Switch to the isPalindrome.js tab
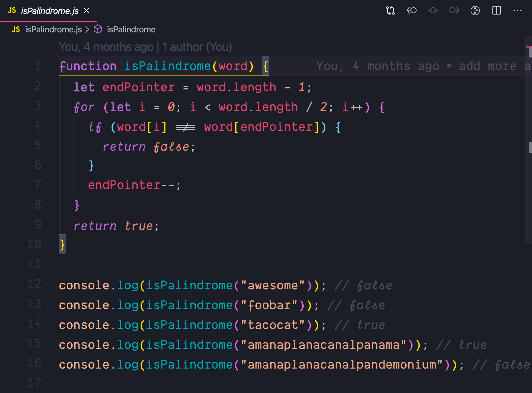 click(50, 10)
